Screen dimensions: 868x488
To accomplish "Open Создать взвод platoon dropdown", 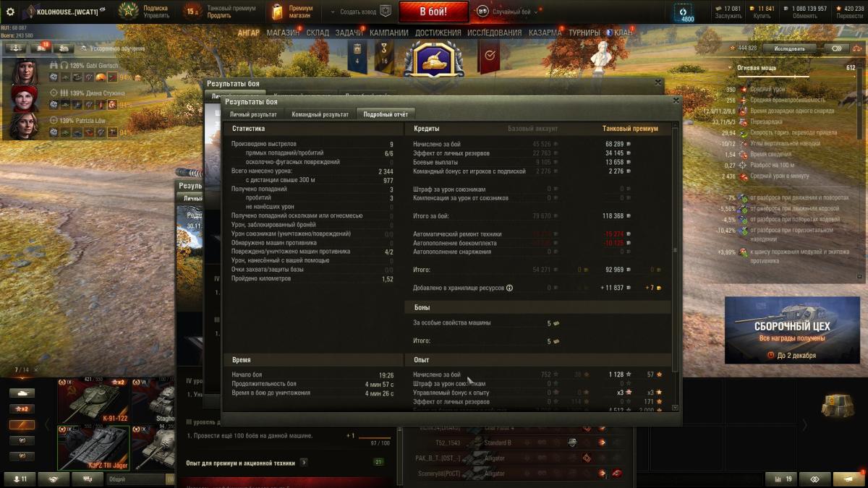I will (359, 12).
